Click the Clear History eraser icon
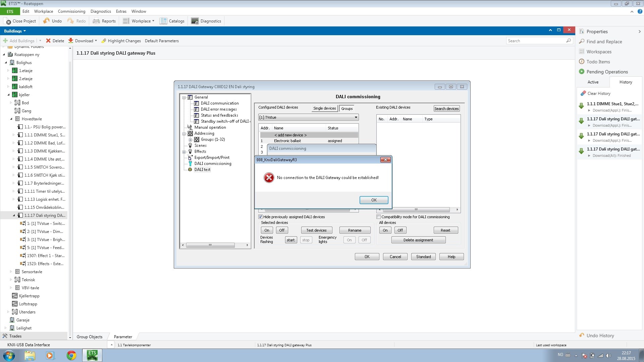This screenshot has height=362, width=644. coord(583,94)
